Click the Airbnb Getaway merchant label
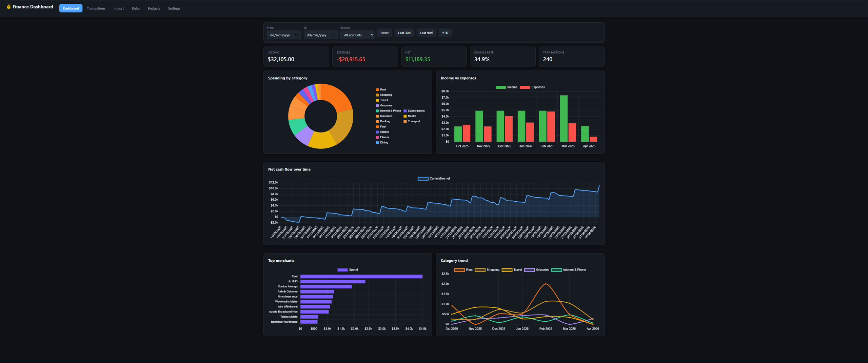868x363 pixels. (288, 291)
